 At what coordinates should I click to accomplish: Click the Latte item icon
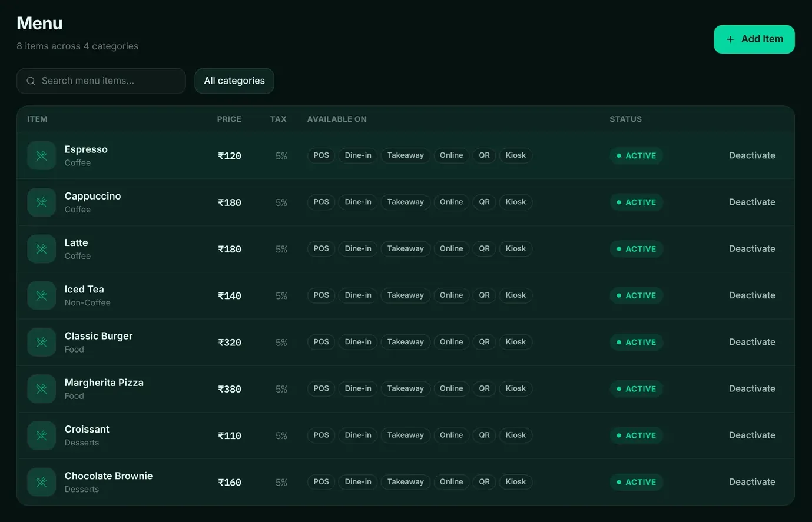point(41,249)
